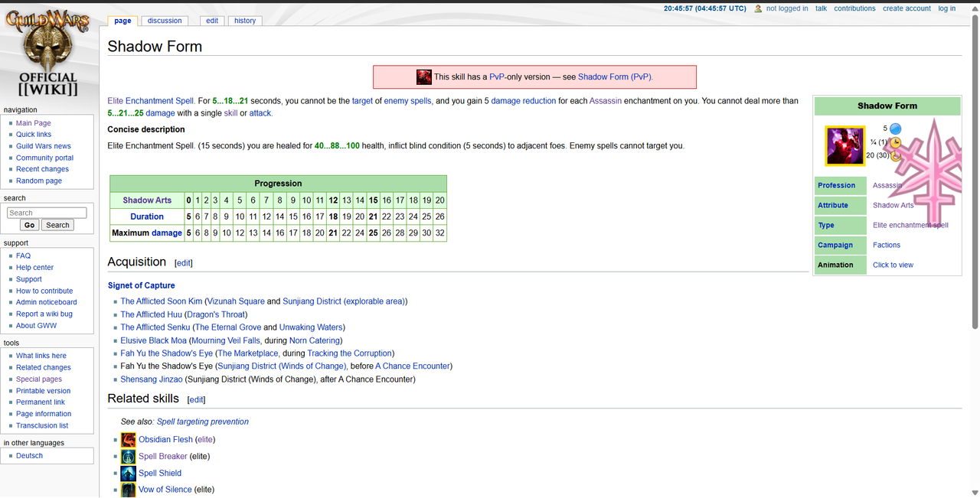Focus the wiki search input field
The image size is (980, 498).
click(47, 213)
